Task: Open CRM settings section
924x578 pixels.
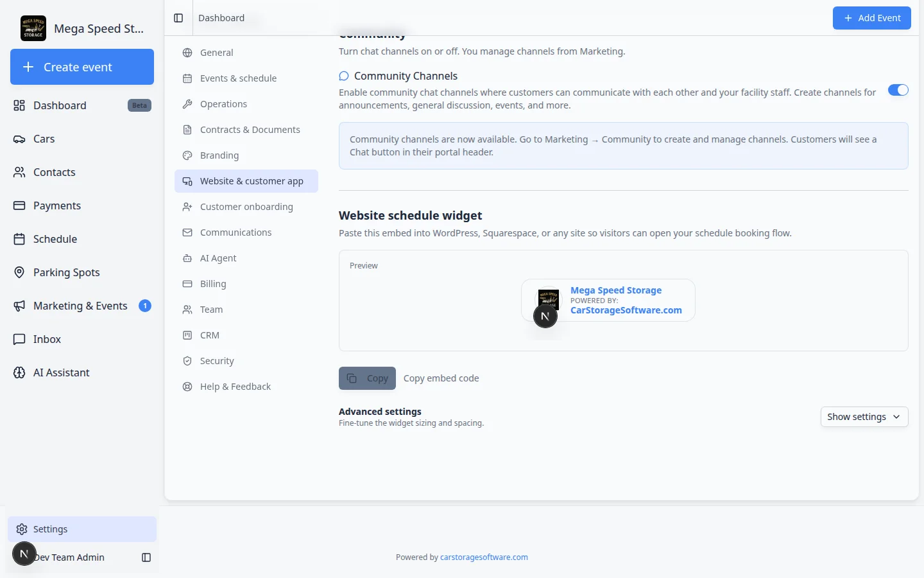Action: (x=246, y=335)
